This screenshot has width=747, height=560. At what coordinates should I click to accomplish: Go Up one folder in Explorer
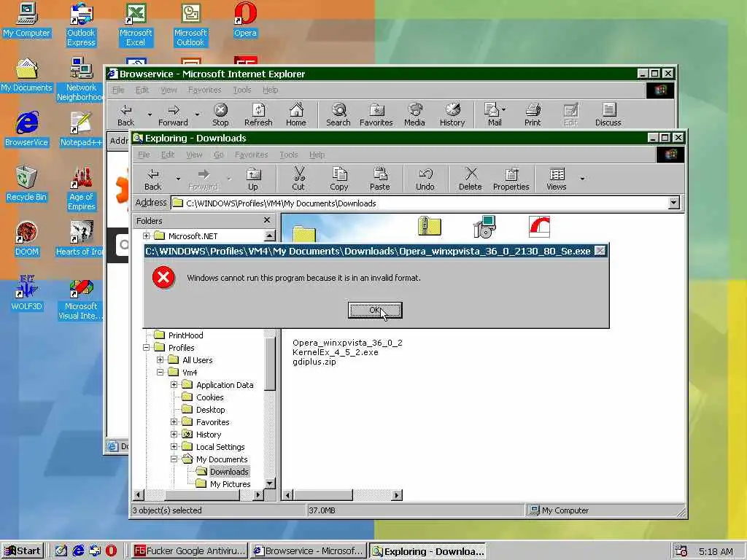[253, 179]
